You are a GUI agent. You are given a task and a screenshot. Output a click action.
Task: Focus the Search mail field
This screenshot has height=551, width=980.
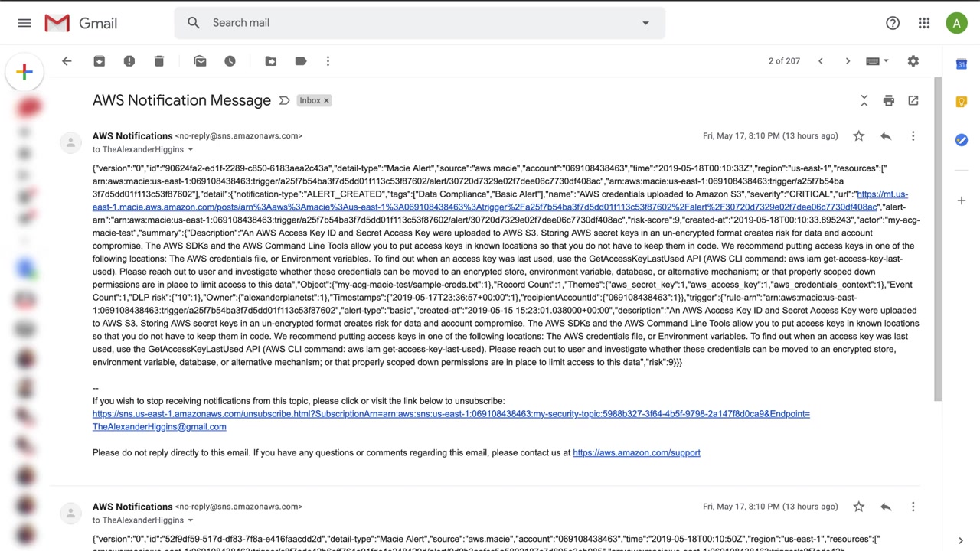[420, 23]
